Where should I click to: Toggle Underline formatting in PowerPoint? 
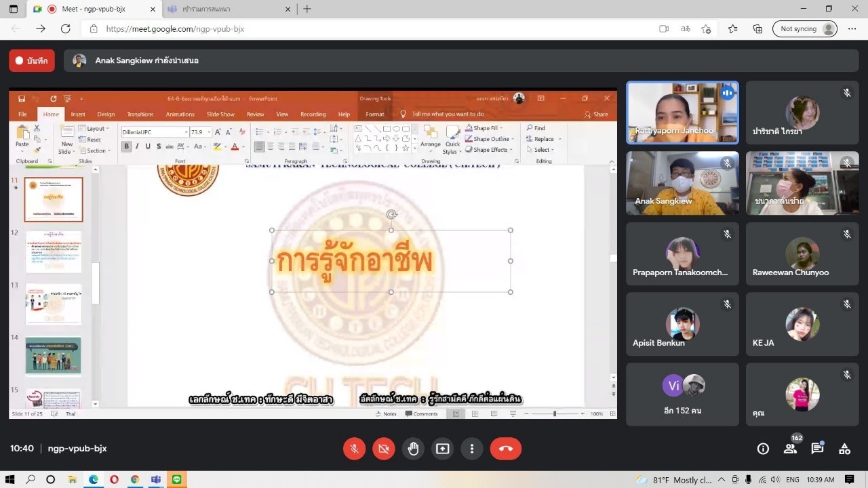[148, 146]
